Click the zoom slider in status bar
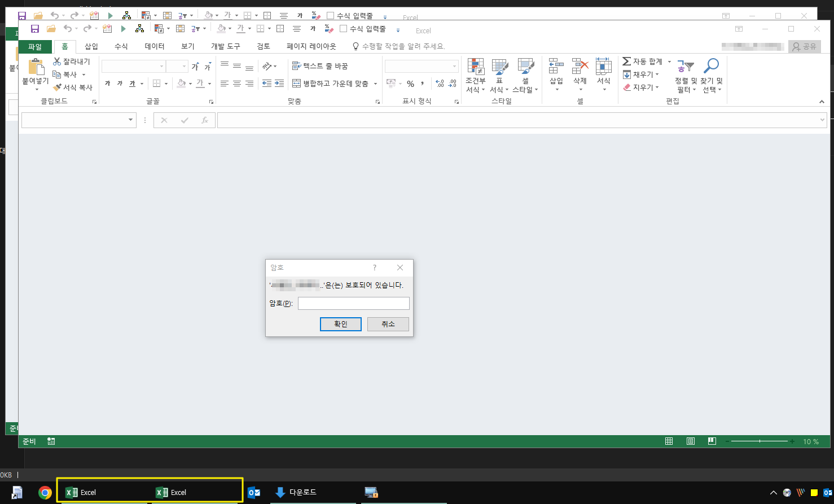The width and height of the screenshot is (834, 504). click(x=760, y=441)
